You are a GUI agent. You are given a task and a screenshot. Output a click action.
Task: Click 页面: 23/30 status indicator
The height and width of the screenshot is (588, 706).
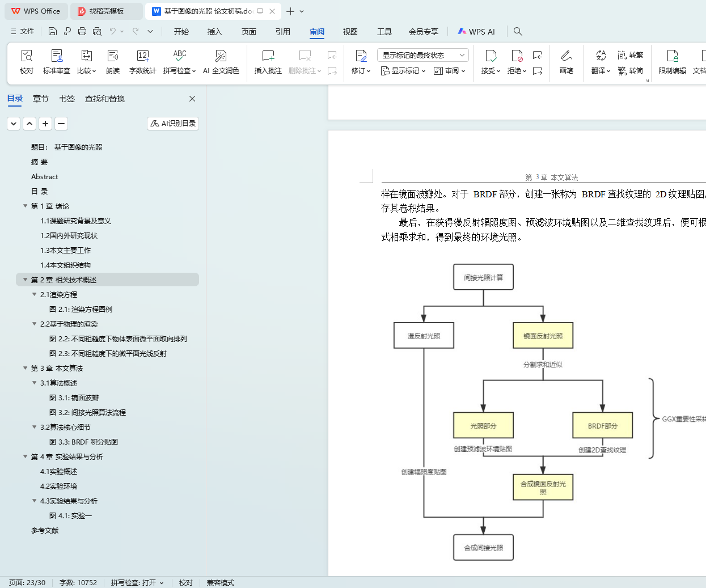tap(27, 582)
